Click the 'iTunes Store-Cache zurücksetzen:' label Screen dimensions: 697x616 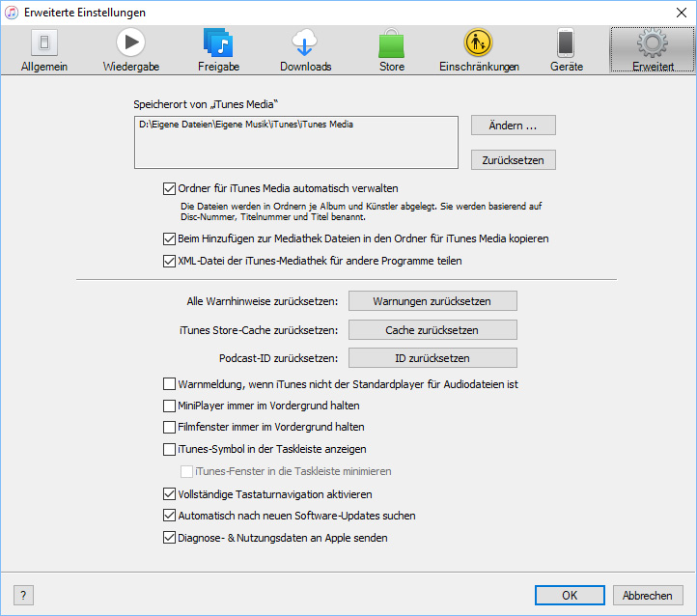pyautogui.click(x=259, y=330)
